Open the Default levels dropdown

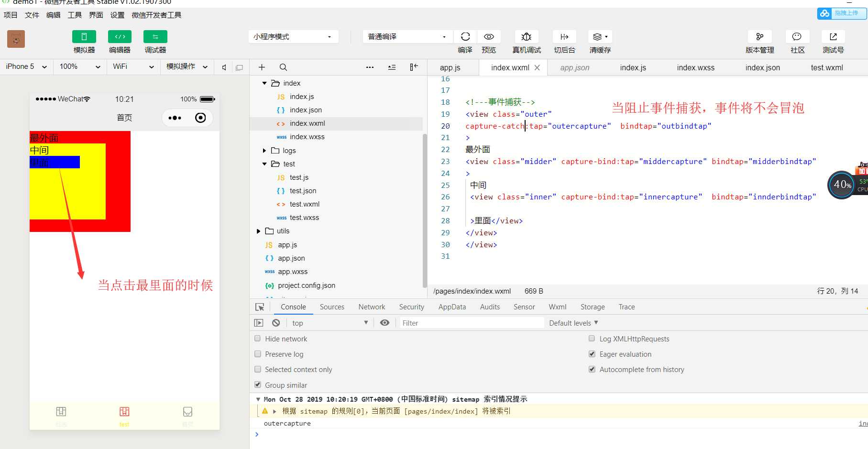[x=573, y=323]
